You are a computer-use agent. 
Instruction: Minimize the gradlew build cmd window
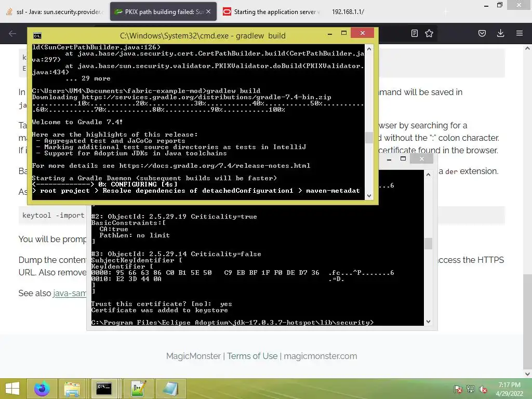330,33
